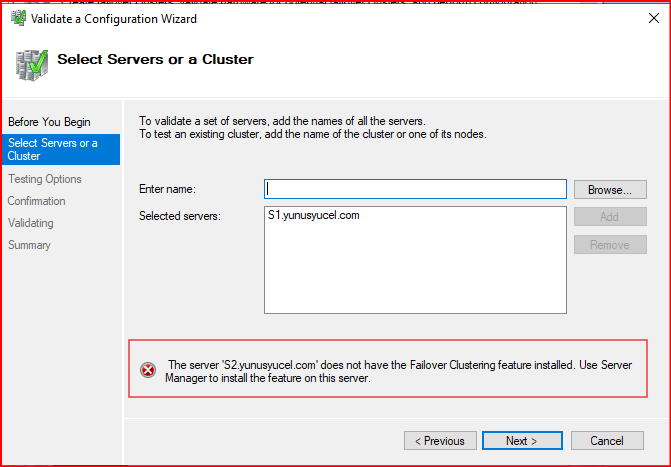Go back with the Previous button
This screenshot has width=671, height=467.
click(x=440, y=441)
